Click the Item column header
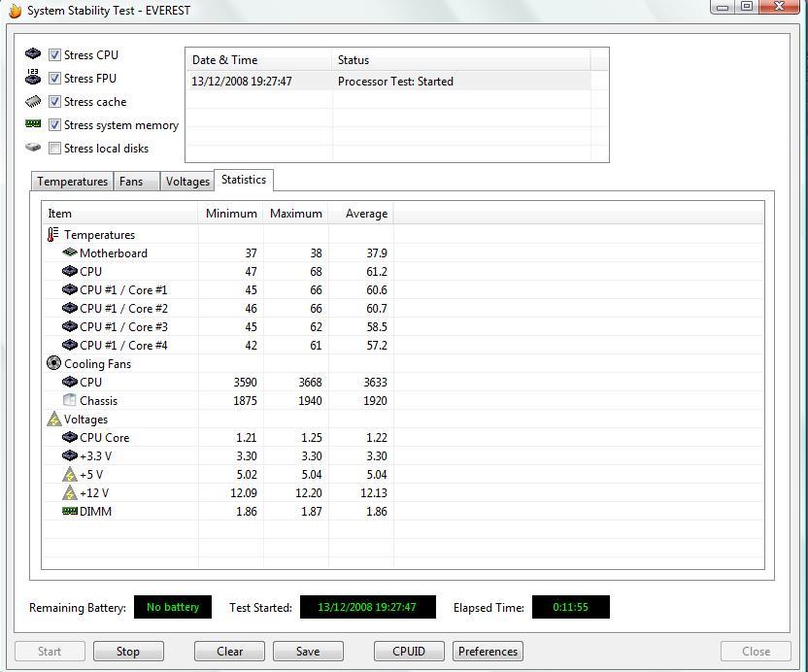This screenshot has height=672, width=808. 120,214
